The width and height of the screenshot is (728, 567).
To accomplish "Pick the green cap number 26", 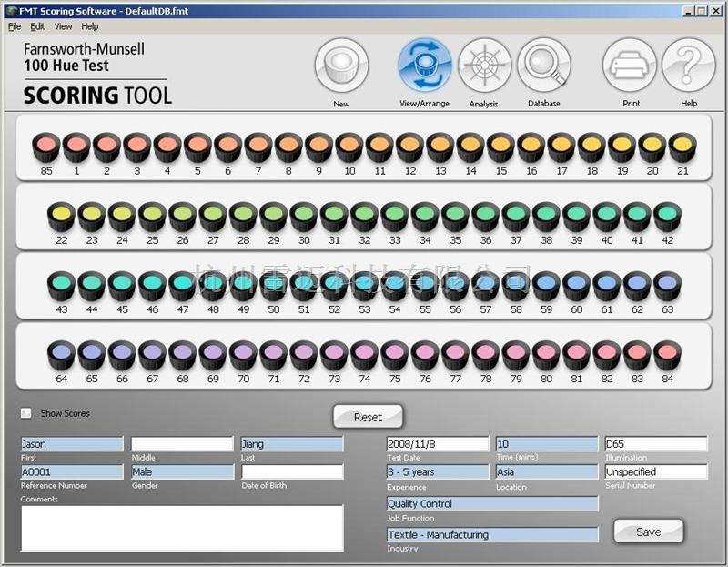I will [183, 217].
